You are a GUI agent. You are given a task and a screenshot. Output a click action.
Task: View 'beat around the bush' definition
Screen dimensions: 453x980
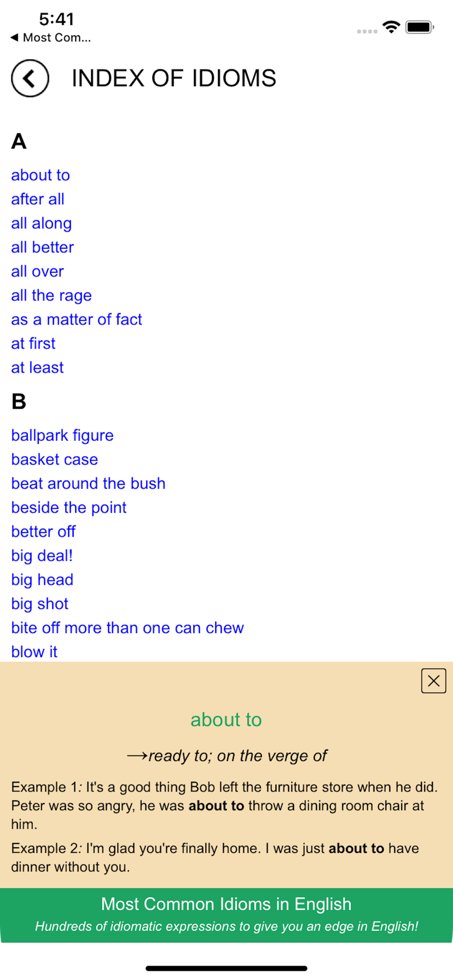[x=88, y=483]
